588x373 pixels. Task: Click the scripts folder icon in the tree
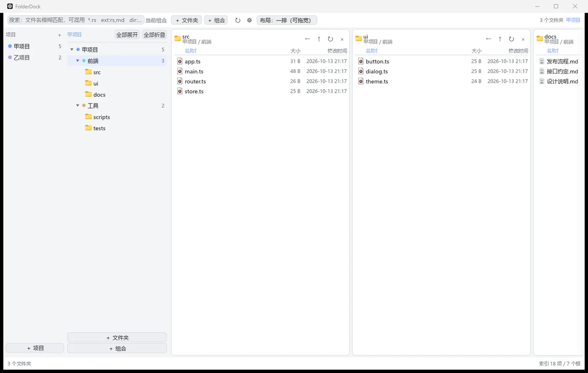[88, 117]
